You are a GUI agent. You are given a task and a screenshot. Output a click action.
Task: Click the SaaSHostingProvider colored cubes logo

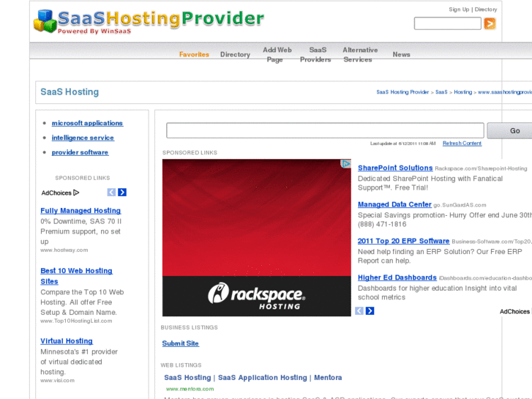[45, 21]
